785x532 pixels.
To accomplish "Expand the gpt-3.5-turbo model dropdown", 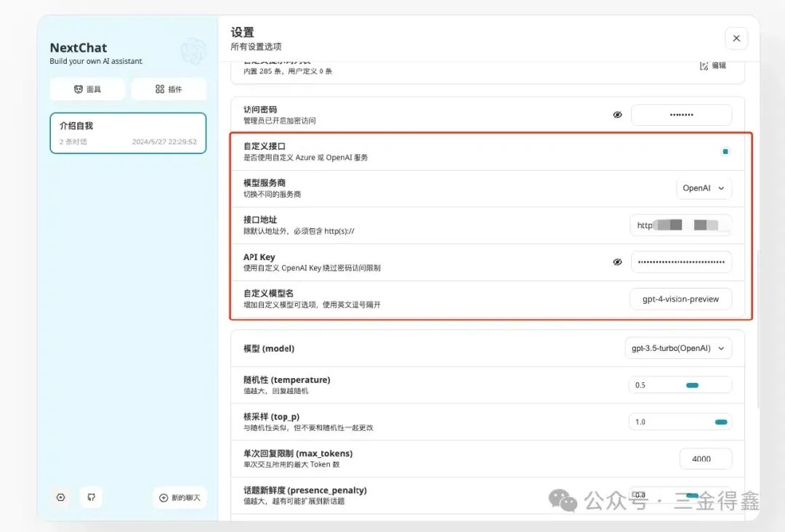I will pos(677,348).
